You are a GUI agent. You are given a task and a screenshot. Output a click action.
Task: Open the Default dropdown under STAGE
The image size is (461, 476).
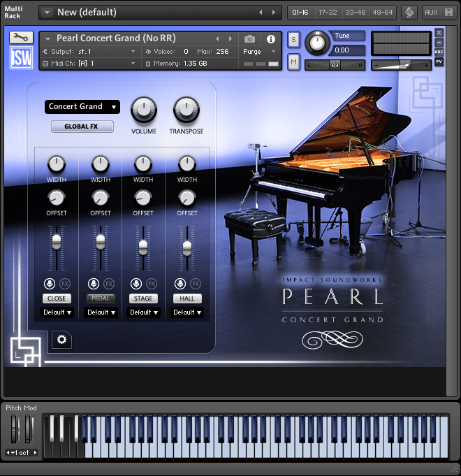pyautogui.click(x=144, y=312)
